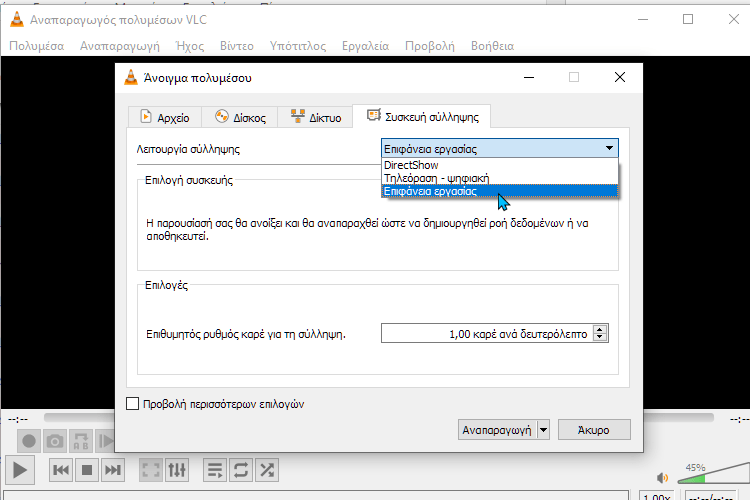Select the Συσκευή σύλληψης tab
This screenshot has width=750, height=500.
tap(422, 116)
